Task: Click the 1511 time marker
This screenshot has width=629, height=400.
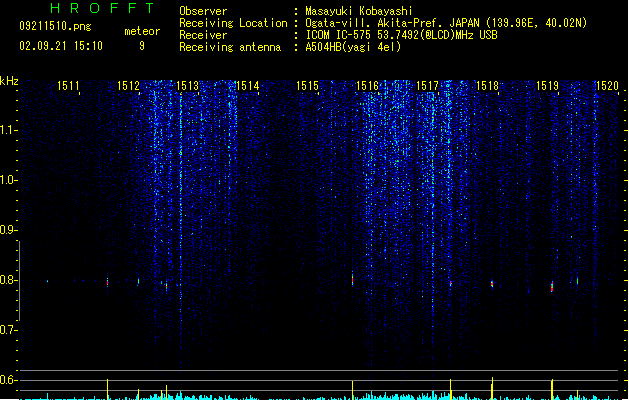Action: point(68,86)
